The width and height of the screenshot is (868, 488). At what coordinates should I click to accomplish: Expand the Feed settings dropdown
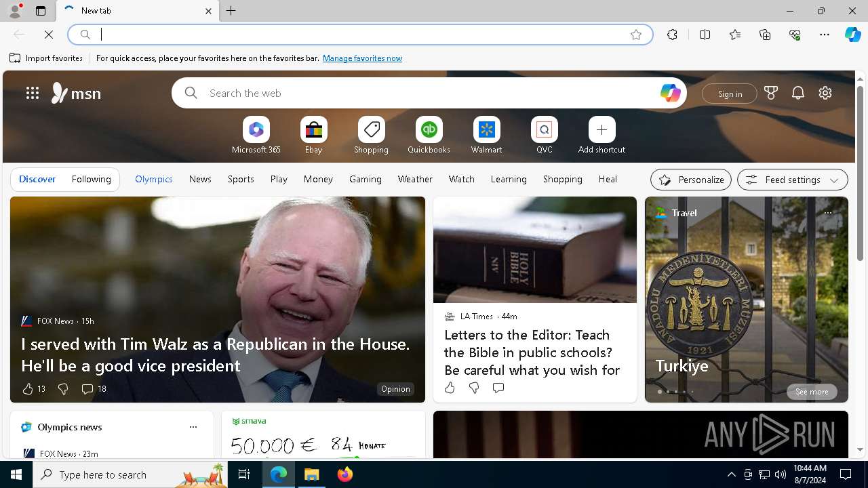[x=793, y=180]
